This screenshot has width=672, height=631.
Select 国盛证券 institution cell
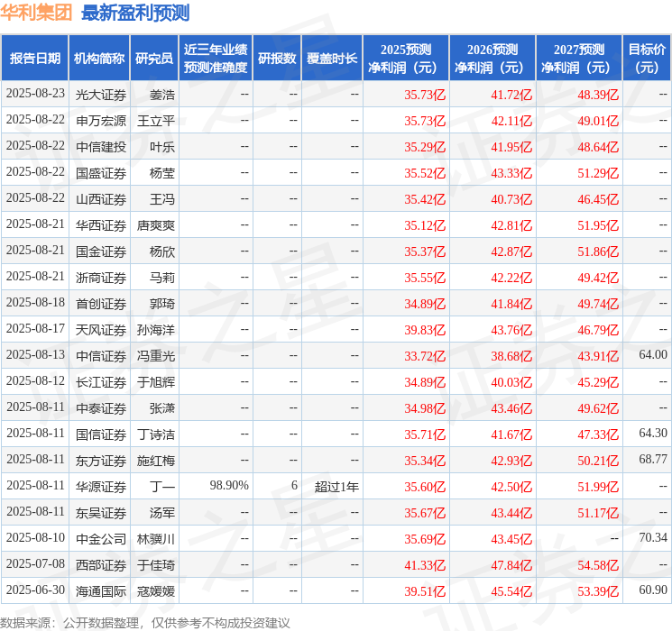101,173
